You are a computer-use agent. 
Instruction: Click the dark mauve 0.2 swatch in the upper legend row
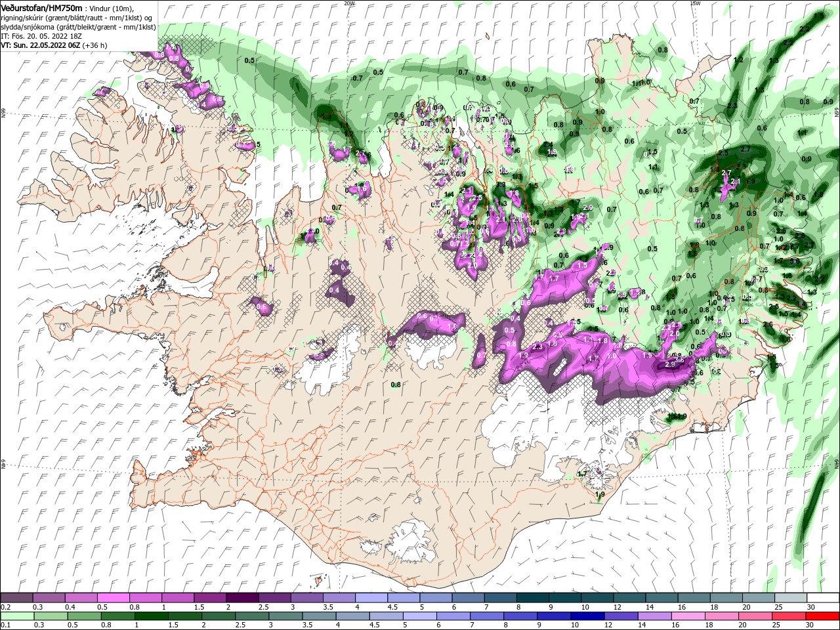pos(16,598)
